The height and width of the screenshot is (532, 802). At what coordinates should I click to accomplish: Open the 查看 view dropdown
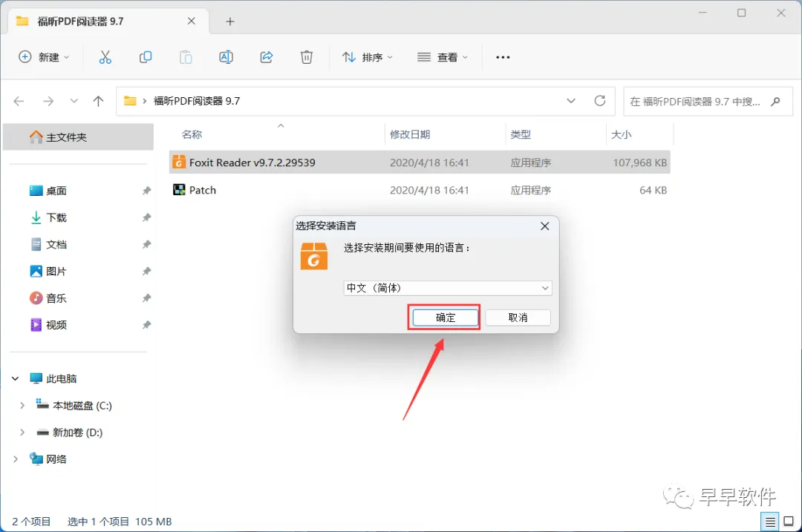[443, 57]
